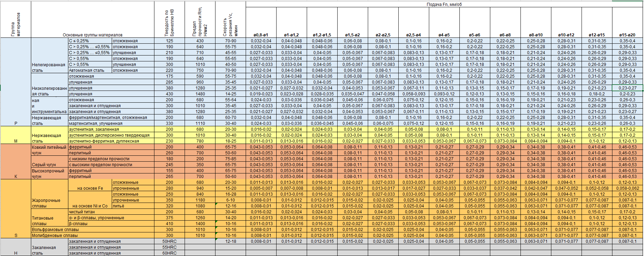Select the 'Серый чугун' cell

[x=44, y=165]
